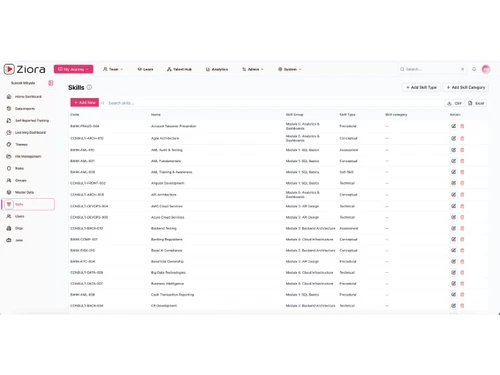Delete the Basel III Compliance skill
The image size is (500, 375).
click(462, 250)
